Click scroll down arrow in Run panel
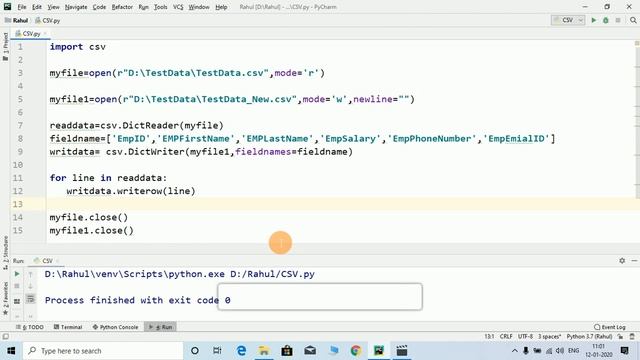Viewport: 640px width, 360px height. pos(30,287)
